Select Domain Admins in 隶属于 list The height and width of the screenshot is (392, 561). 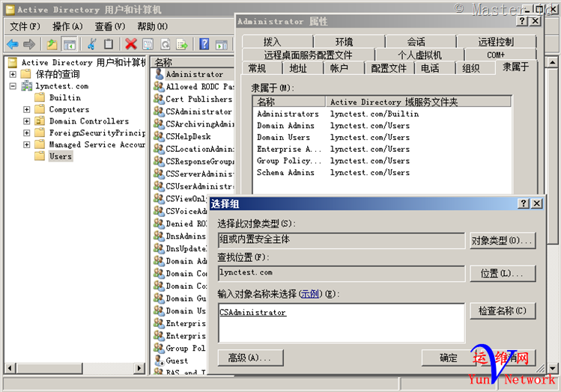285,126
